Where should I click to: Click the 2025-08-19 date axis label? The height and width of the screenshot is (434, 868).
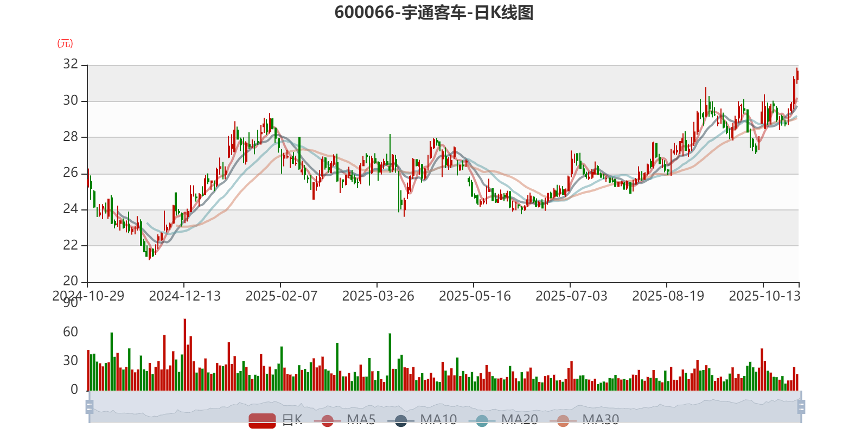click(x=668, y=296)
